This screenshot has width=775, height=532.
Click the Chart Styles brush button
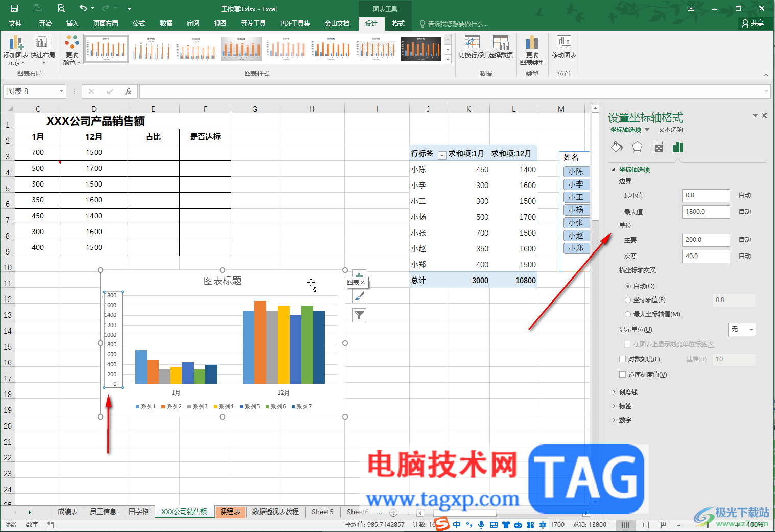pos(359,296)
